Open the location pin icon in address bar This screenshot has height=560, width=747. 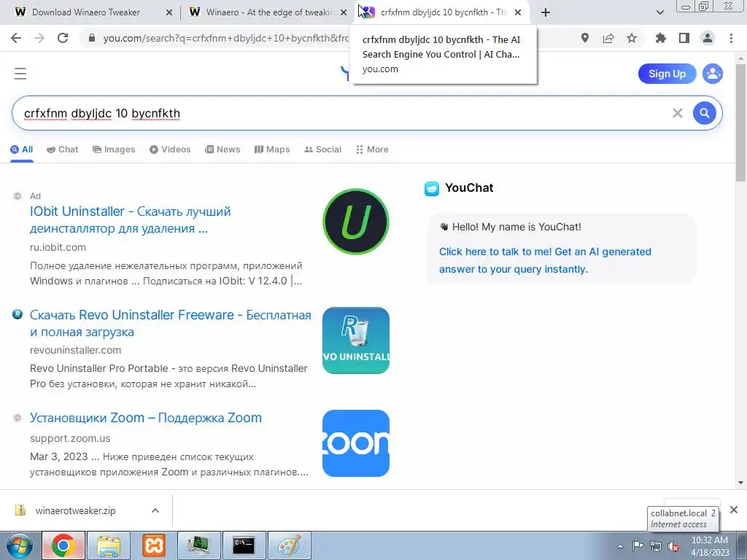pos(585,38)
